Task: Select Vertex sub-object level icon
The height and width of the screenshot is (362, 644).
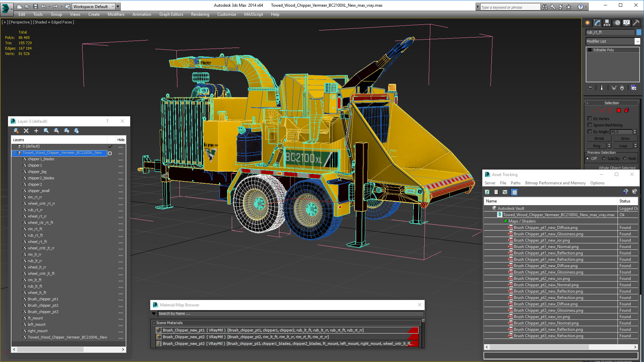Action: pos(594,110)
